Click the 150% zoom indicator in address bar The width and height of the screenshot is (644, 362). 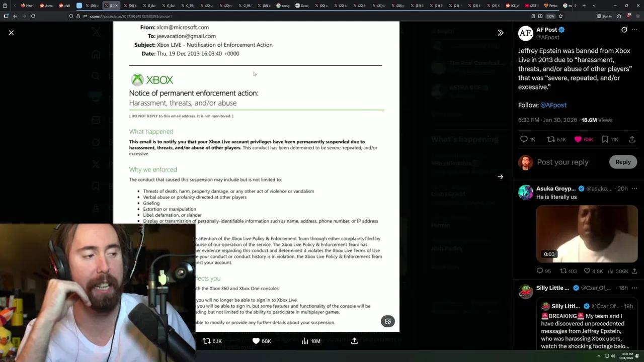click(x=550, y=16)
